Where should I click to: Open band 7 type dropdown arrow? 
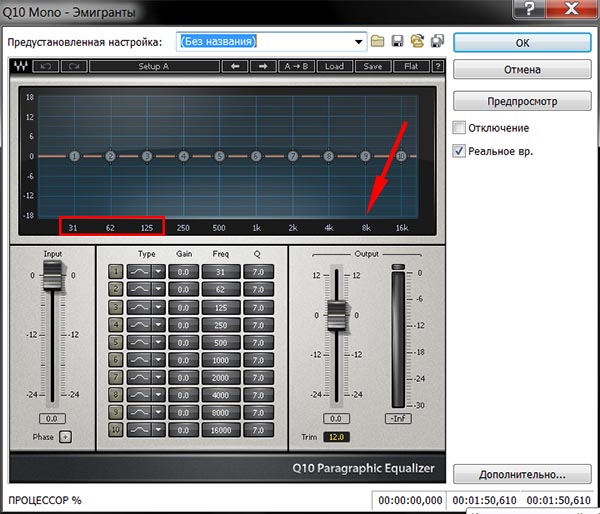158,377
